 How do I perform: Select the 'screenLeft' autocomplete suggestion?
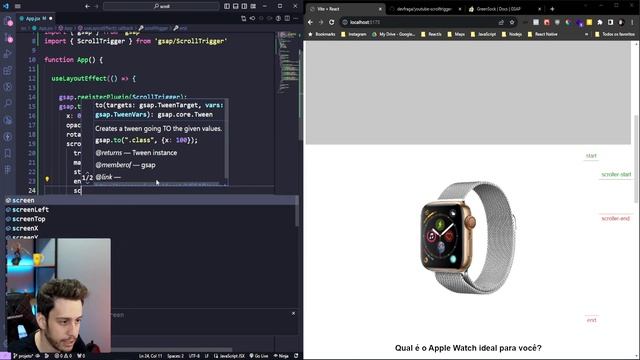[x=150, y=209]
